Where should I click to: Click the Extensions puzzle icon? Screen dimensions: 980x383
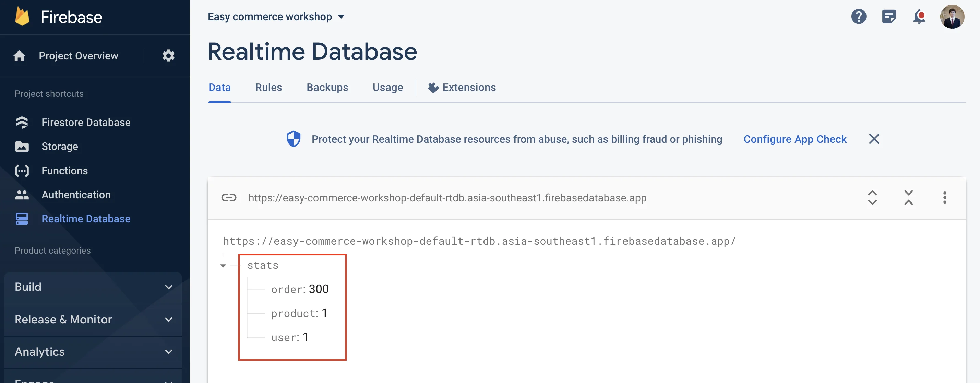[433, 88]
